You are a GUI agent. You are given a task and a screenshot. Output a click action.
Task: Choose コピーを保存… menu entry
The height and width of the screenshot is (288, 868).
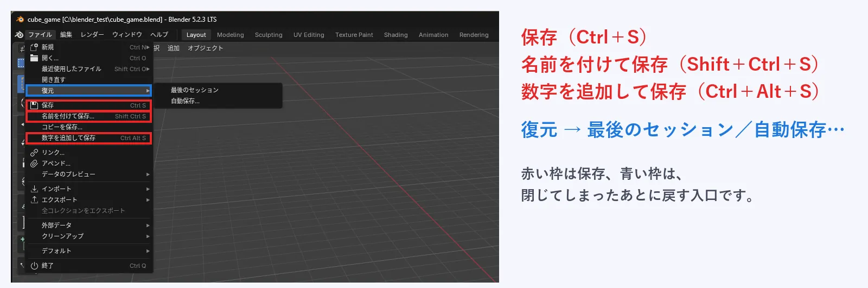tap(90, 127)
